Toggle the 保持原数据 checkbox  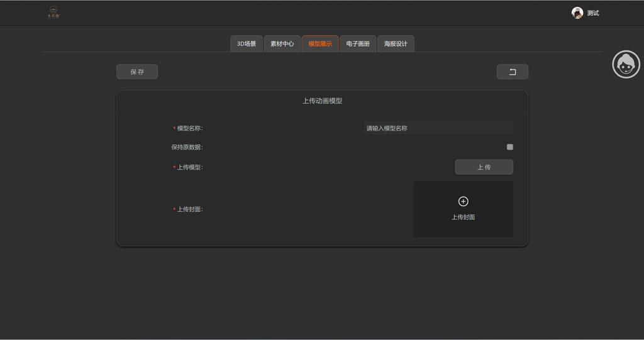click(x=509, y=147)
